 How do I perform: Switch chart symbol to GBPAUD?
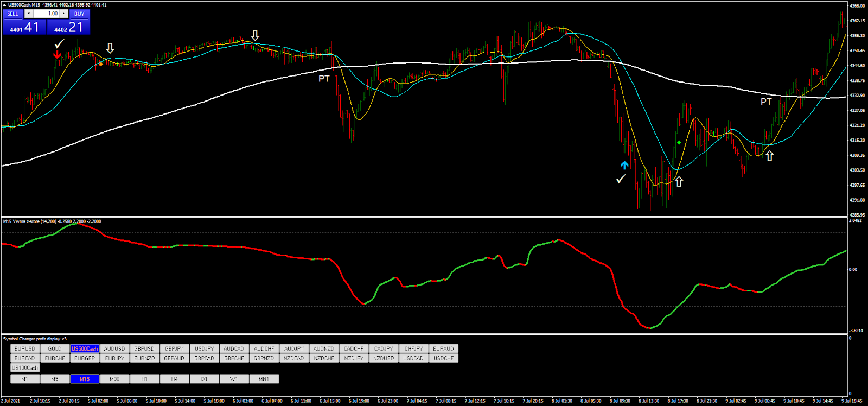pyautogui.click(x=174, y=358)
